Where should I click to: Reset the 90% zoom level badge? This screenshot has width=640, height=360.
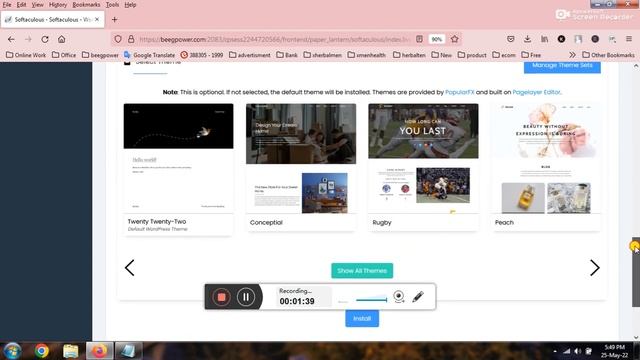(x=437, y=39)
